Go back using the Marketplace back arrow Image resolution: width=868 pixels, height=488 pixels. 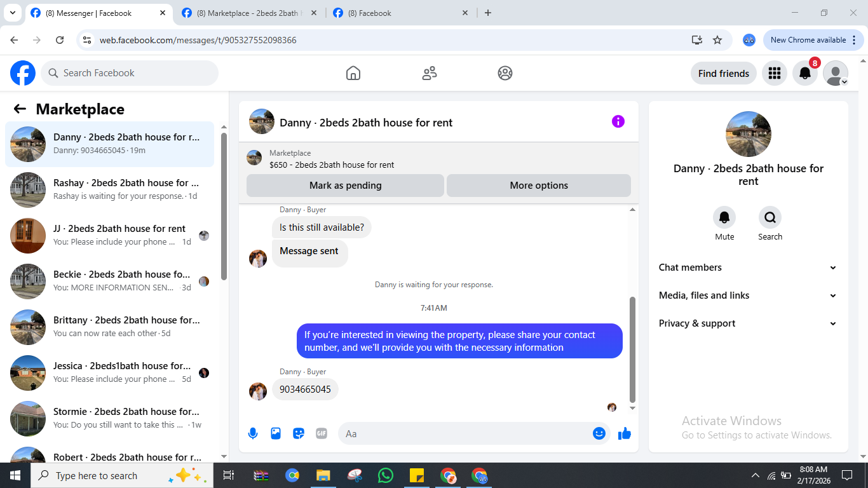[x=20, y=109]
